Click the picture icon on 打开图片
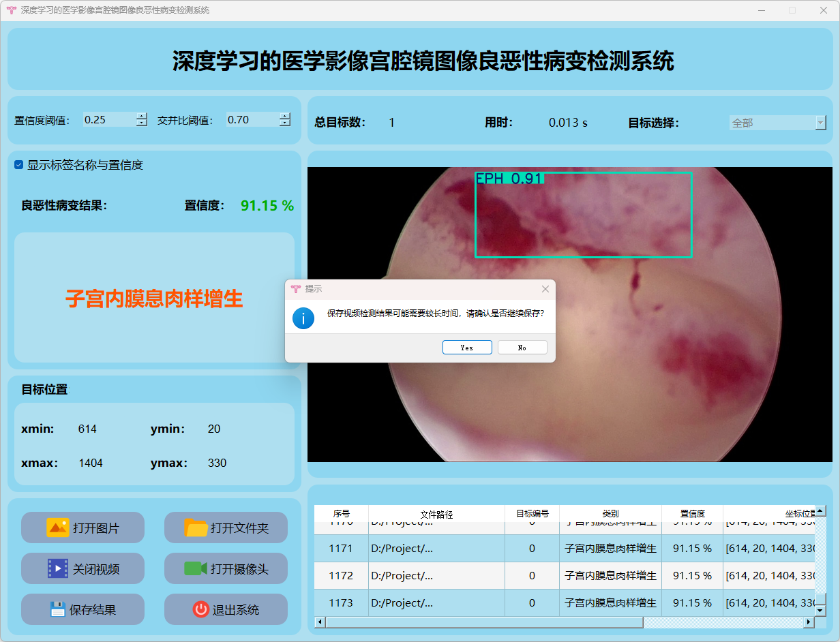Viewport: 840px width, 642px height. click(57, 528)
